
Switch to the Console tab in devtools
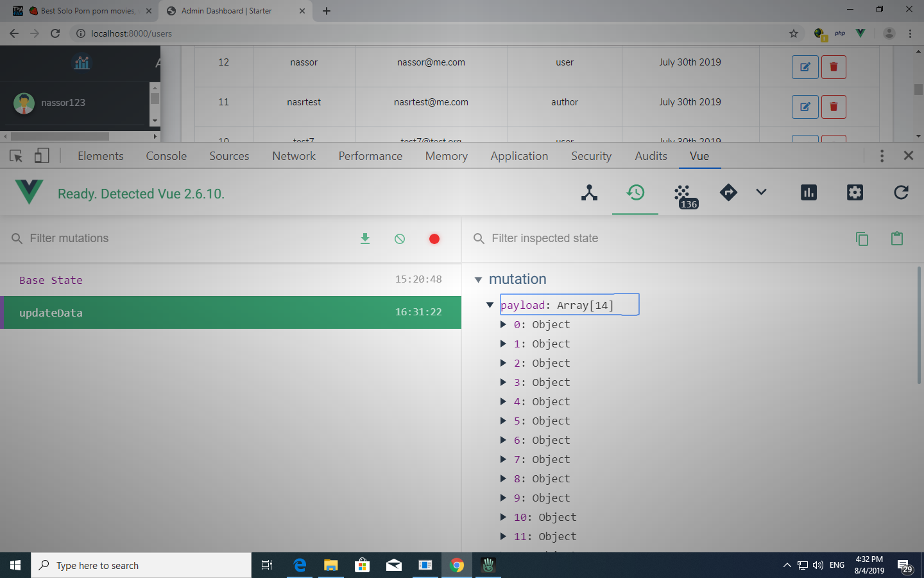[166, 155]
